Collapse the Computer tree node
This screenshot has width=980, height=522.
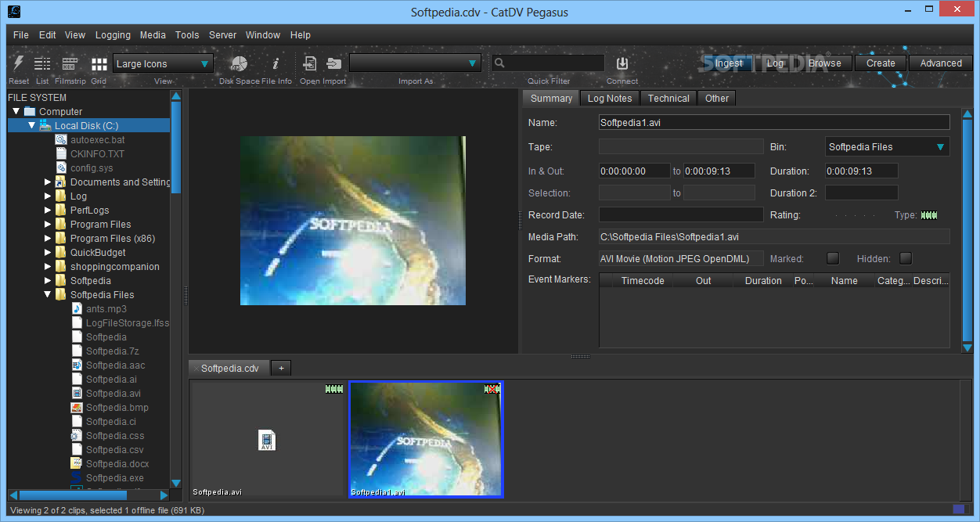pyautogui.click(x=16, y=111)
